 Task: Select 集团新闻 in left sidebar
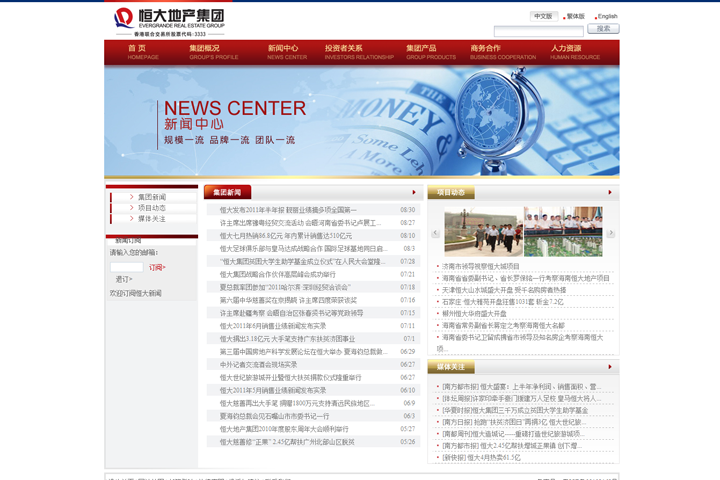click(152, 197)
